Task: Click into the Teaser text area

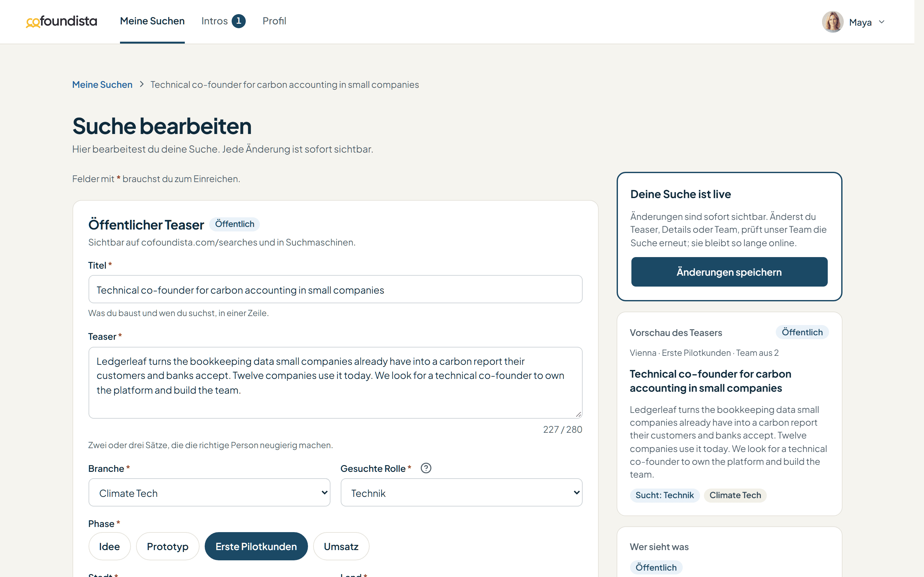Action: coord(335,382)
